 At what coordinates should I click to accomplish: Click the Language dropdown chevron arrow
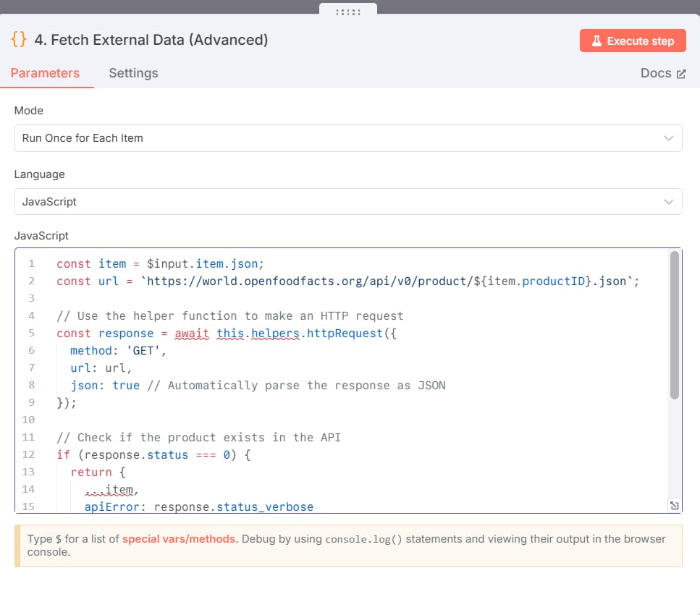[x=668, y=202]
